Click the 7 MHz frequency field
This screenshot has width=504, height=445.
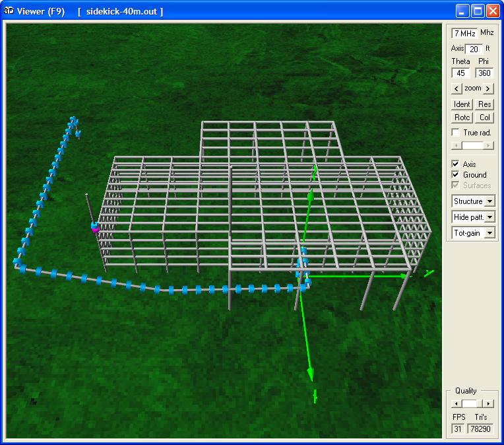pyautogui.click(x=464, y=33)
